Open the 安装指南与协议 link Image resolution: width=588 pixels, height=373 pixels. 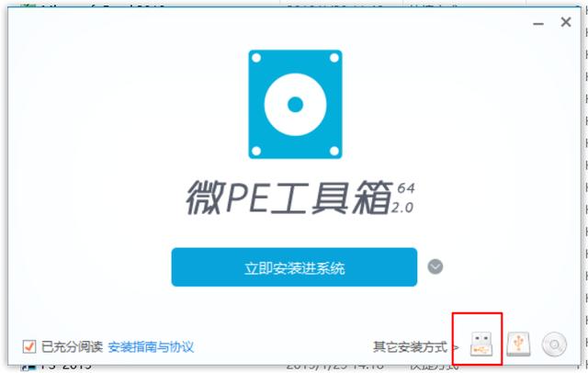tap(151, 346)
